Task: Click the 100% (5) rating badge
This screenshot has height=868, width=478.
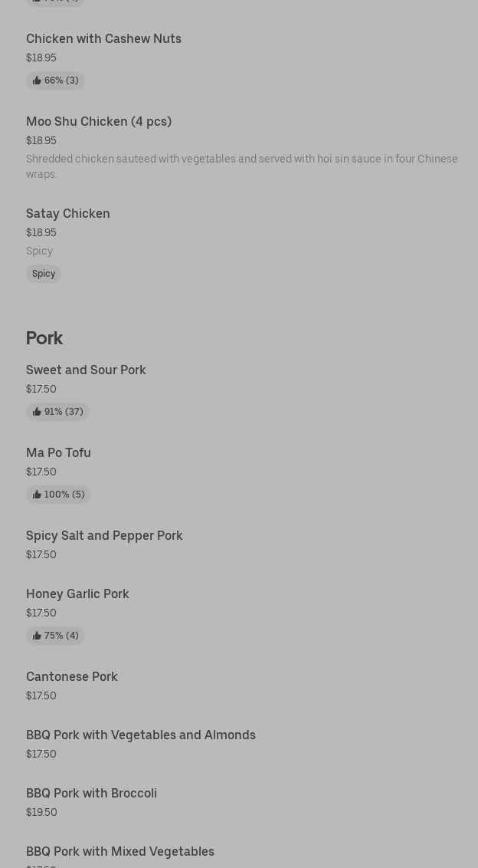Action: click(x=58, y=495)
